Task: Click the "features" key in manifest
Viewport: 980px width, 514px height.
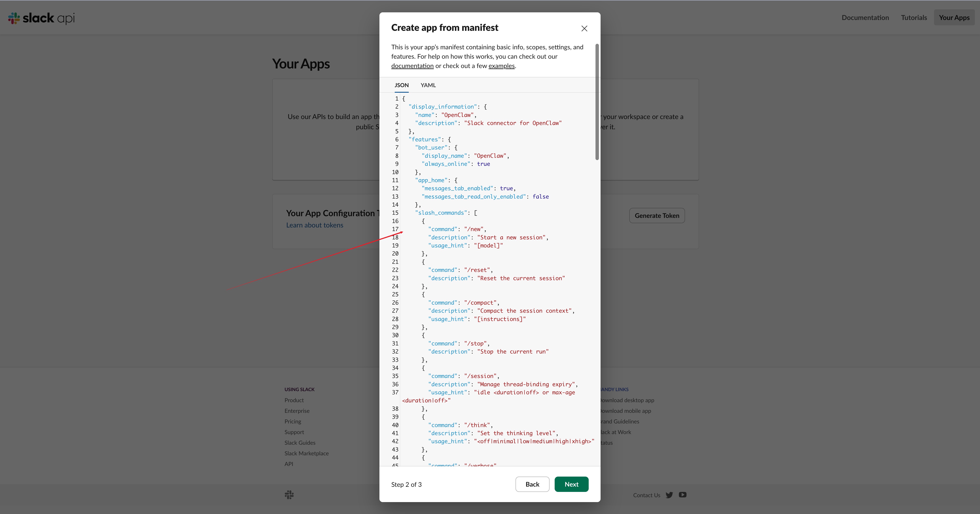Action: [425, 139]
